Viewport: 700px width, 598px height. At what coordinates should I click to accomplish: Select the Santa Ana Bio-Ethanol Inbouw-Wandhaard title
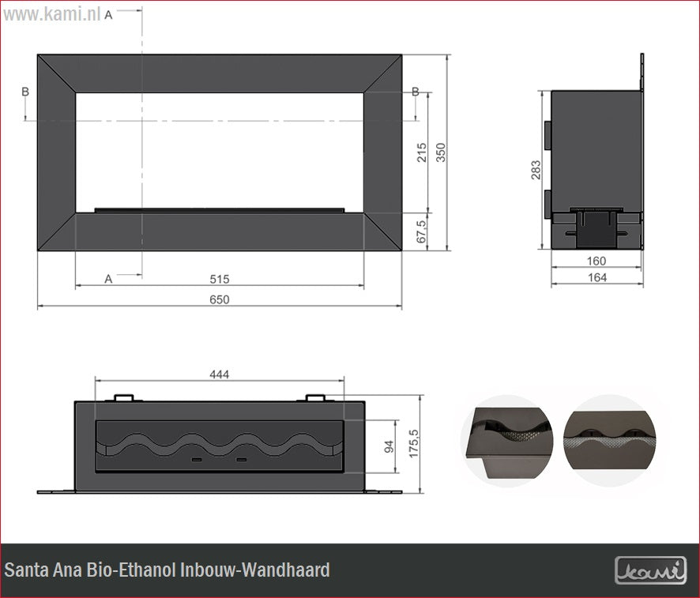tap(167, 570)
